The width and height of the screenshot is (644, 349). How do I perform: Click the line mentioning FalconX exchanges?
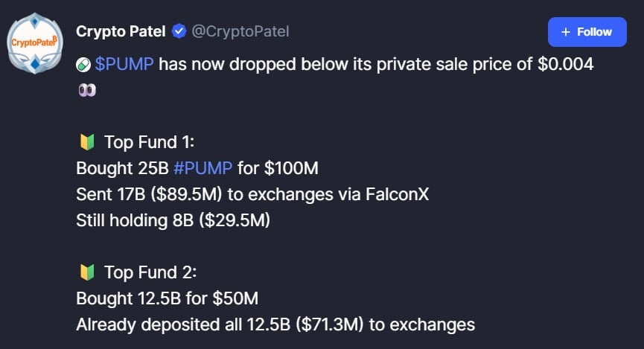(x=252, y=194)
